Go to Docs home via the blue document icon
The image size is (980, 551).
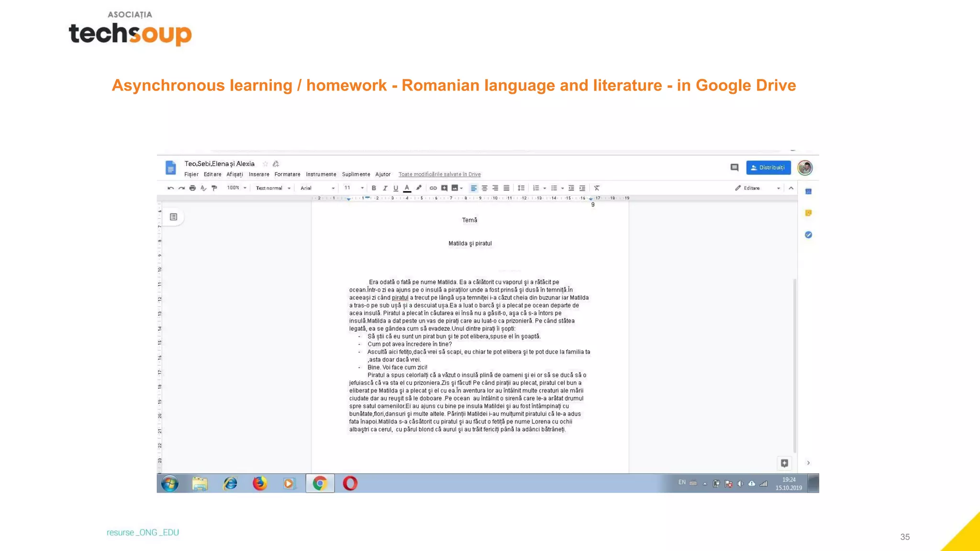point(171,168)
